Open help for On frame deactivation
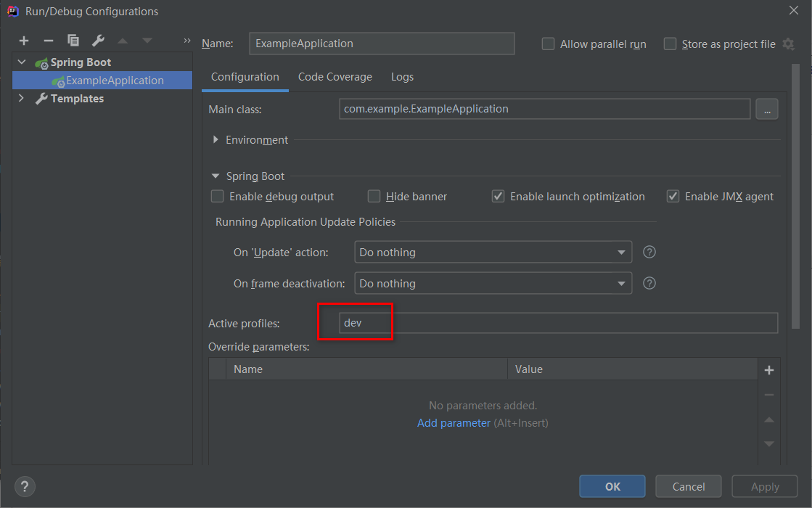Image resolution: width=812 pixels, height=508 pixels. pos(649,283)
